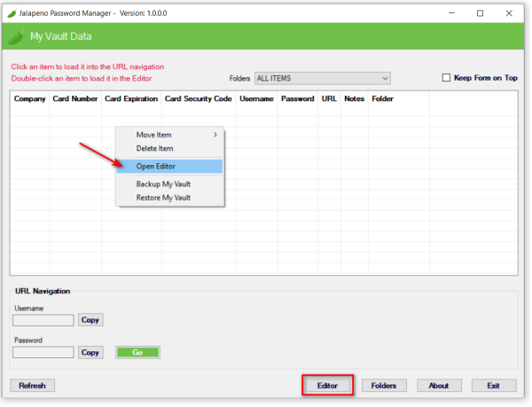Select Delete Item from context menu
The image size is (532, 407).
click(x=170, y=149)
